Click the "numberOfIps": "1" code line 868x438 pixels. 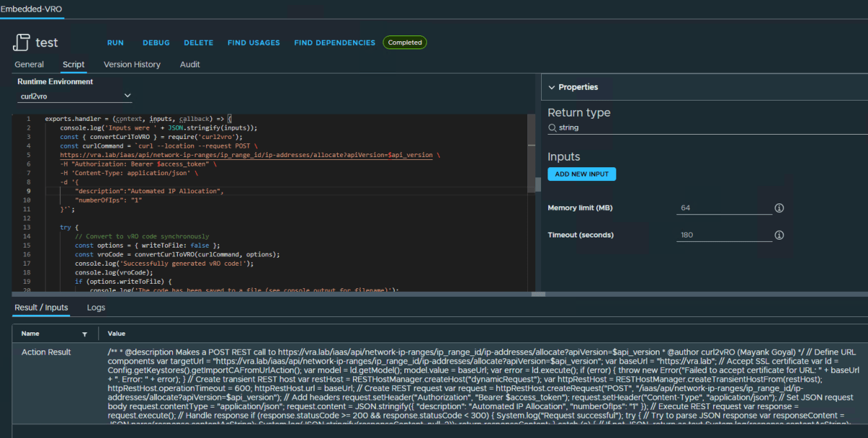tap(108, 200)
